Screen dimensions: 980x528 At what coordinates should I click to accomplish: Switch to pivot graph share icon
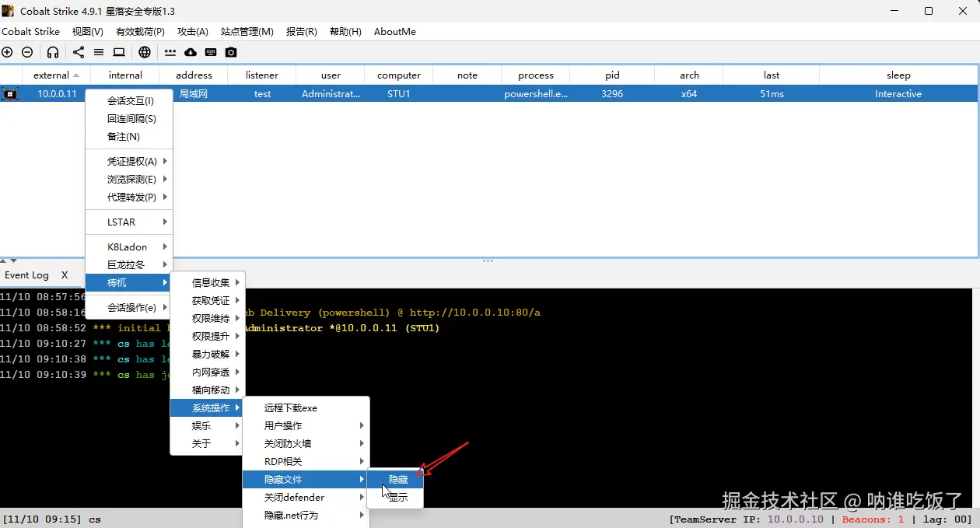click(x=79, y=52)
